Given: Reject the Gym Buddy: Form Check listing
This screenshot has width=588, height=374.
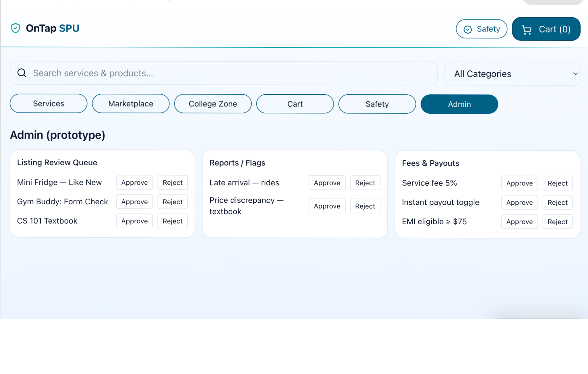Looking at the screenshot, I should tap(173, 202).
